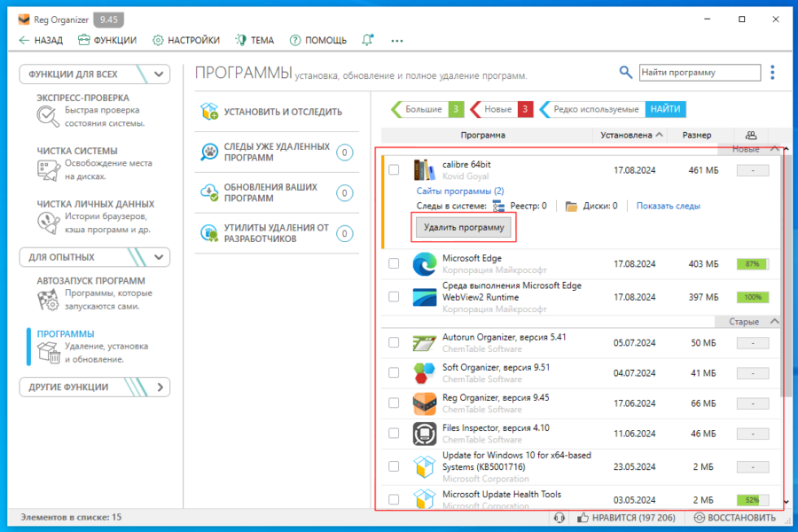Click the calibre 64bit program icon

(425, 170)
